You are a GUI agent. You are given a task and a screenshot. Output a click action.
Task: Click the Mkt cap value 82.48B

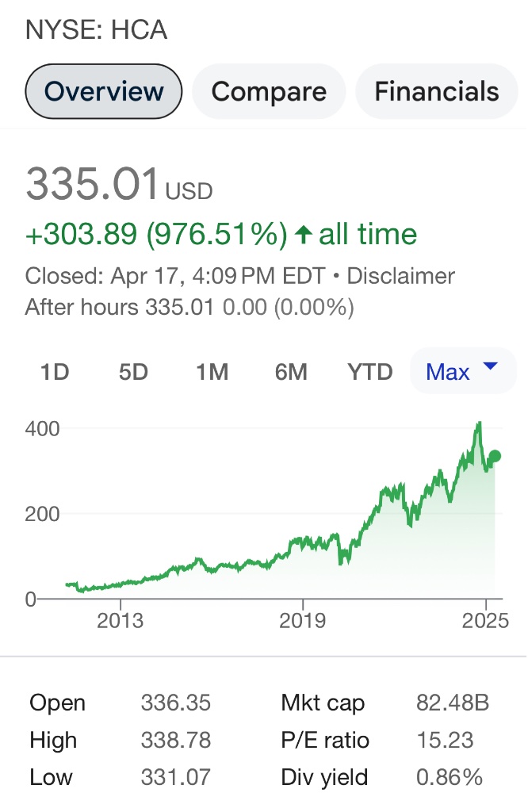pyautogui.click(x=453, y=703)
